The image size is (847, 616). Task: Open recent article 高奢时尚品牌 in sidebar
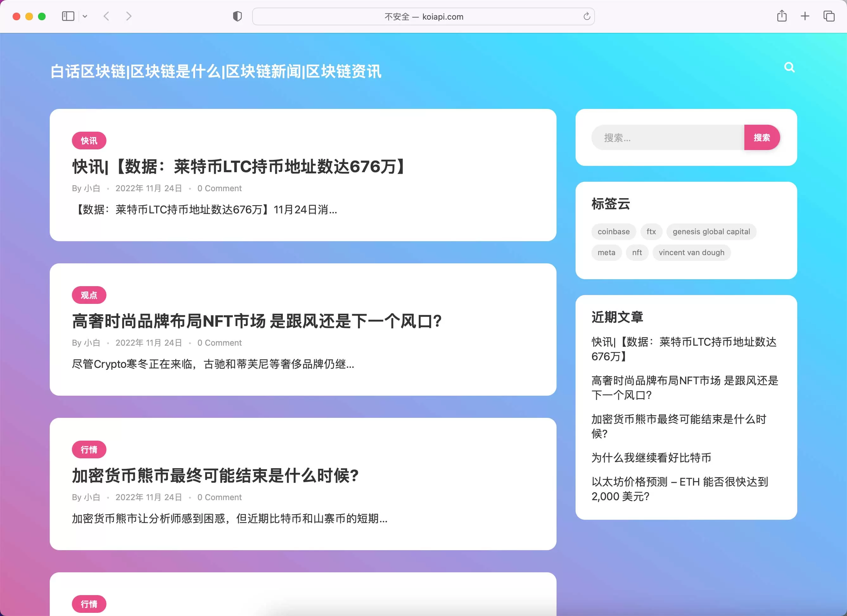pos(685,388)
